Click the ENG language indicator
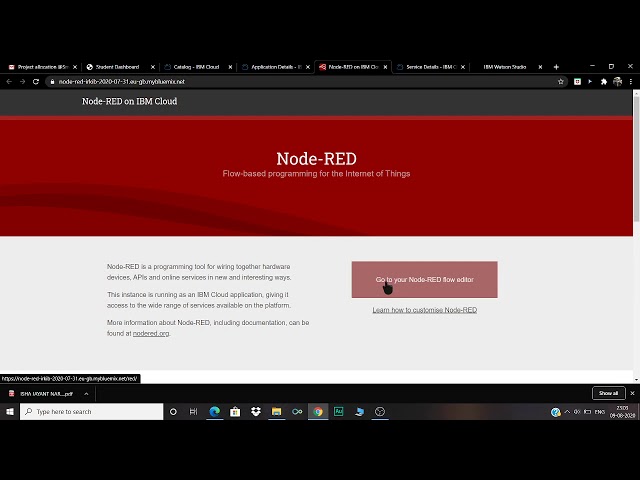Image resolution: width=640 pixels, height=480 pixels. (x=600, y=412)
